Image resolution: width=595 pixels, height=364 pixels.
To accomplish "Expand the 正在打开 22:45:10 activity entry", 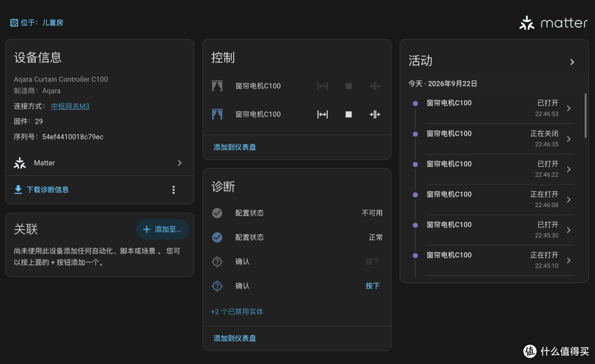I will 569,260.
